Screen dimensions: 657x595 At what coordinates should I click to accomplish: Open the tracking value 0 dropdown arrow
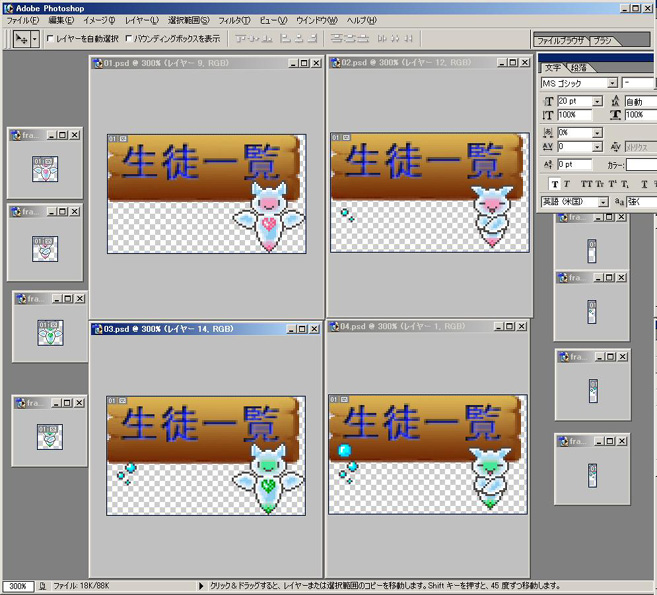pos(597,147)
